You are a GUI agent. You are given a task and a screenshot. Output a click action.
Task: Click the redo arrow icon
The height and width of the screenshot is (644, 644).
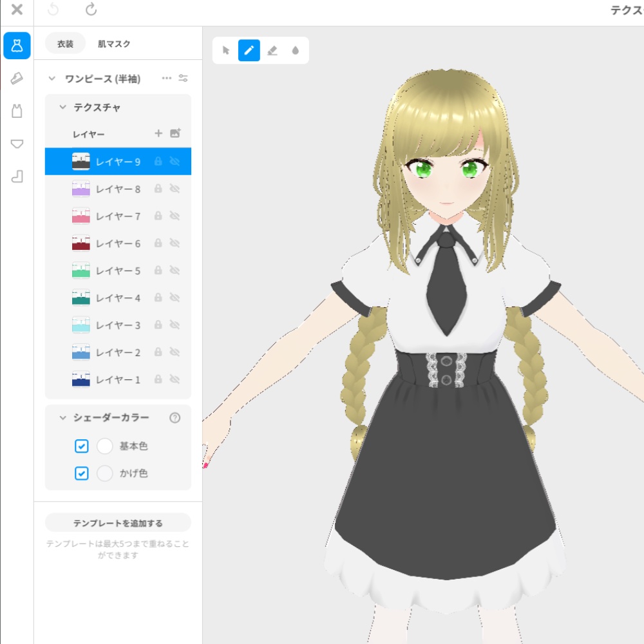pos(91,10)
